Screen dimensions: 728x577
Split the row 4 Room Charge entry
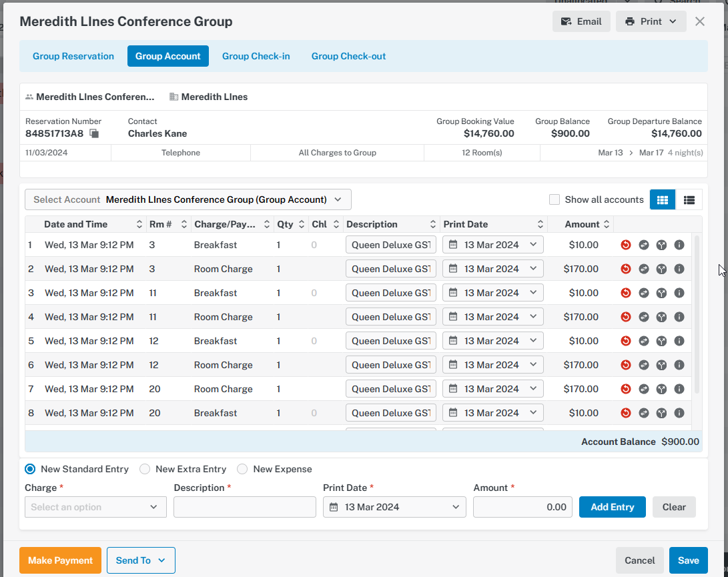tap(661, 317)
